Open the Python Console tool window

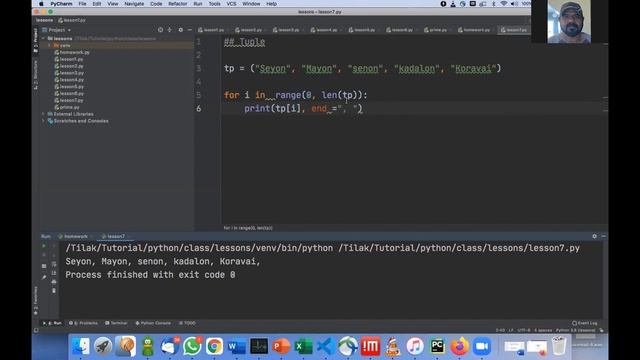[153, 323]
